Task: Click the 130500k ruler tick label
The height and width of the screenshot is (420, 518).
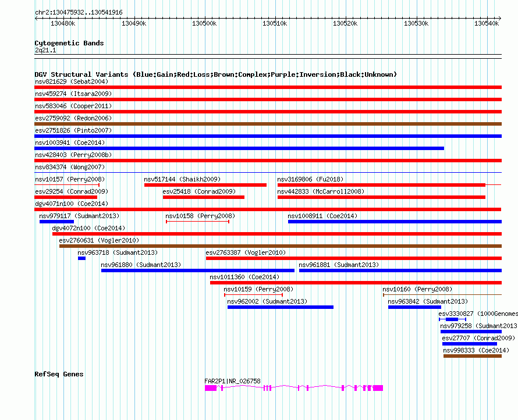Action: (x=204, y=23)
